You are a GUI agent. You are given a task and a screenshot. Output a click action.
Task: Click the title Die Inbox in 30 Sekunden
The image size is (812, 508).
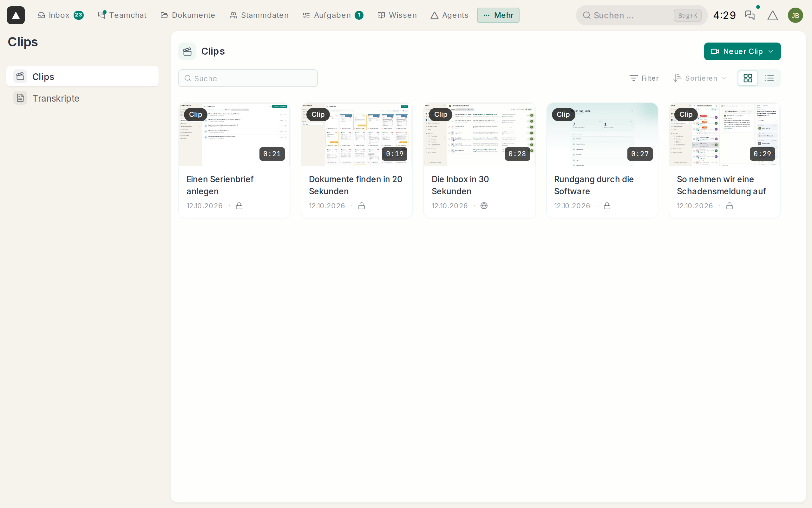[460, 185]
